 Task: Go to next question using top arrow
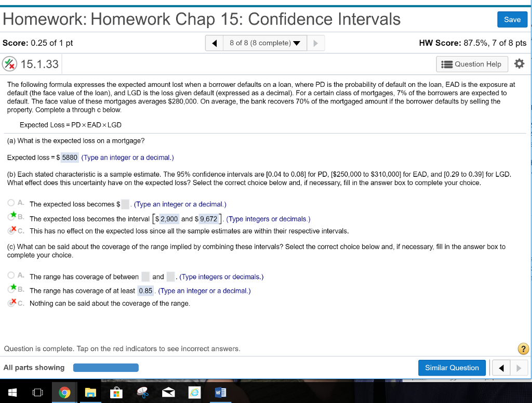pyautogui.click(x=315, y=43)
